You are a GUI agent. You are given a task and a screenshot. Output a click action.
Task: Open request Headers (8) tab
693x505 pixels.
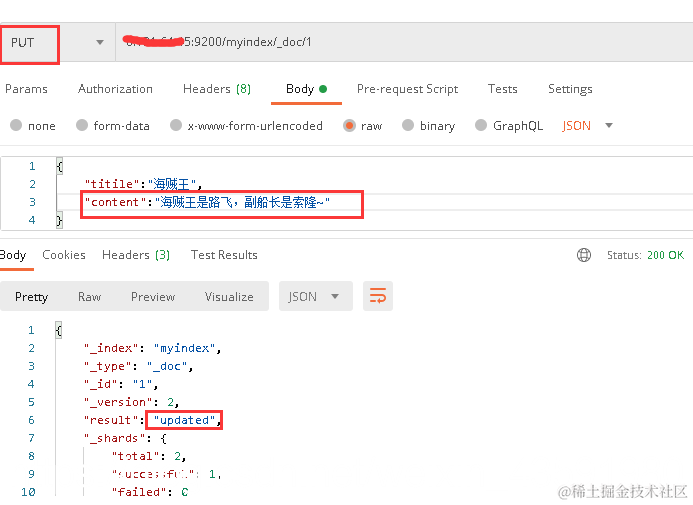click(x=217, y=89)
